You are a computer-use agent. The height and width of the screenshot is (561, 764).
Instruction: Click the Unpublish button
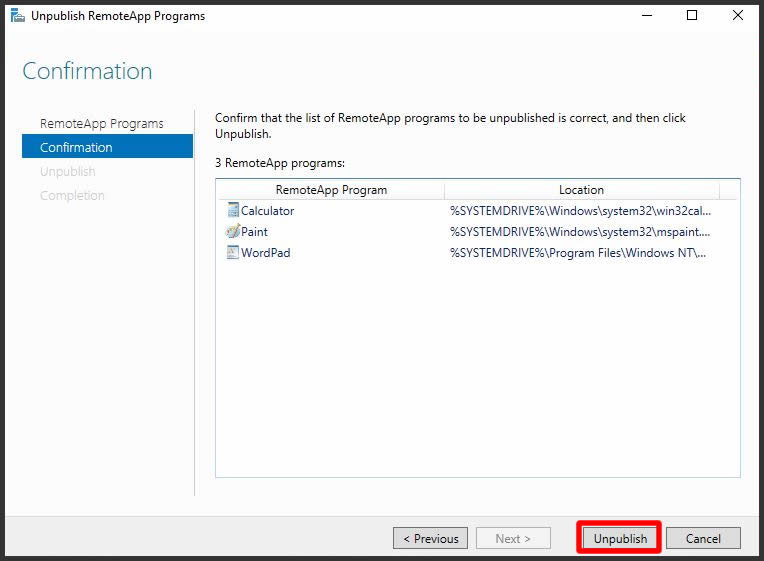coord(620,538)
